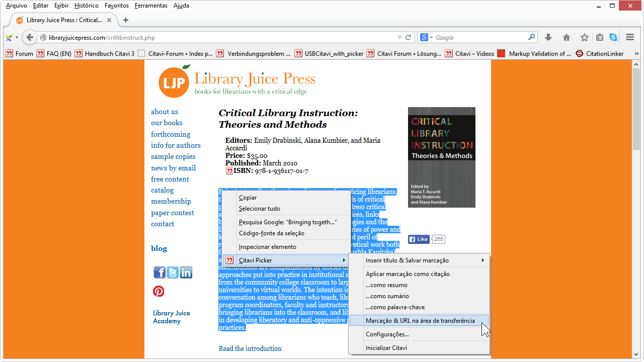Image resolution: width=644 pixels, height=362 pixels.
Task: Choose Código-fonte da seleção
Action: pyautogui.click(x=286, y=233)
